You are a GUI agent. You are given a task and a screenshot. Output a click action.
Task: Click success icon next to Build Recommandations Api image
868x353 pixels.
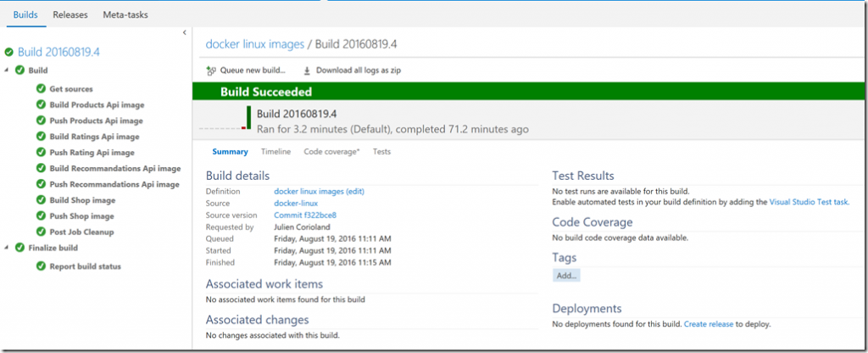coord(41,169)
